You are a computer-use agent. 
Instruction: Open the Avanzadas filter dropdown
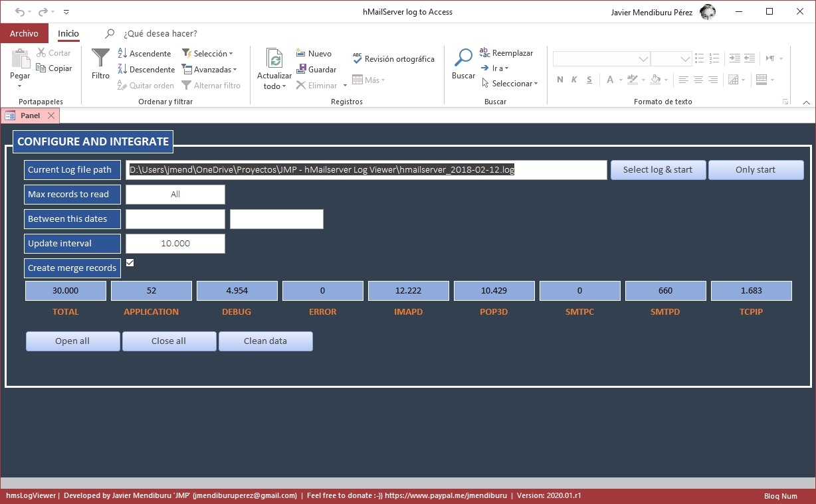click(x=209, y=69)
